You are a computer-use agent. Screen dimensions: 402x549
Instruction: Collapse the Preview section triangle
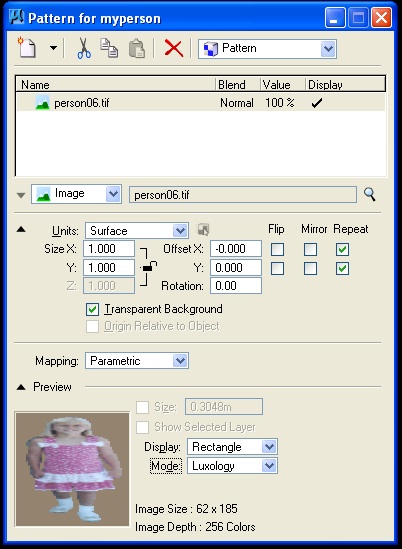click(21, 387)
